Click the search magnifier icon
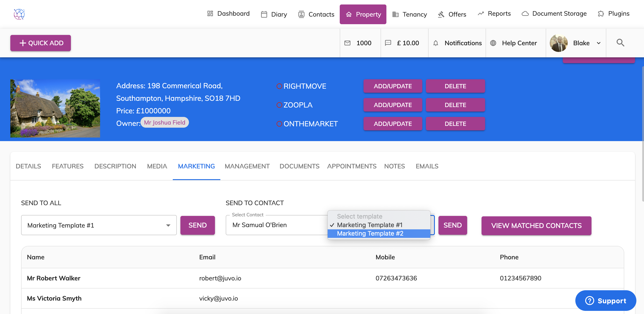Image resolution: width=644 pixels, height=314 pixels. (x=620, y=43)
